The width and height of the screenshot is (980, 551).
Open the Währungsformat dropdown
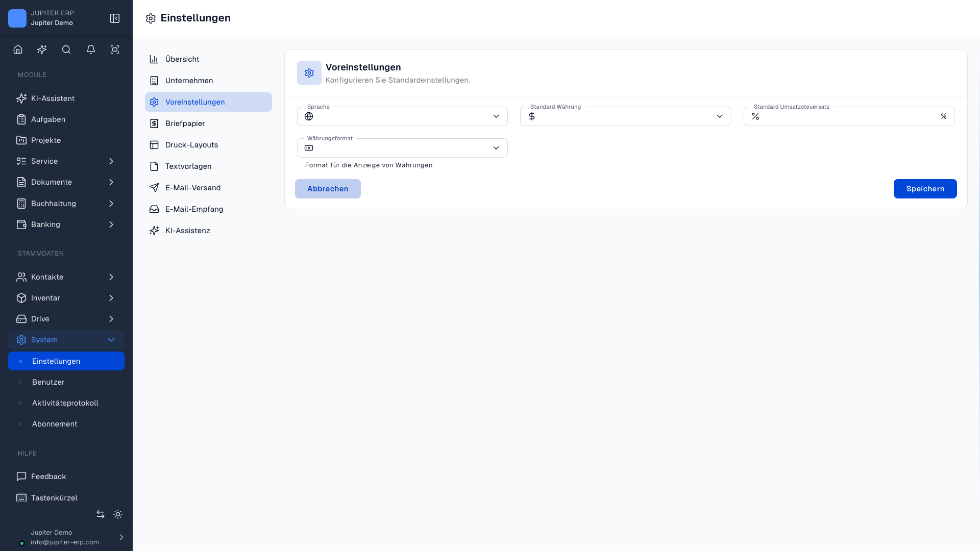tap(402, 148)
